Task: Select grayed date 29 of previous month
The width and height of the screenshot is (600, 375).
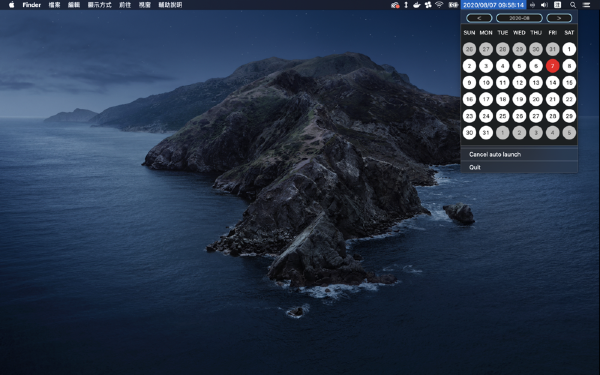Action: (519, 49)
